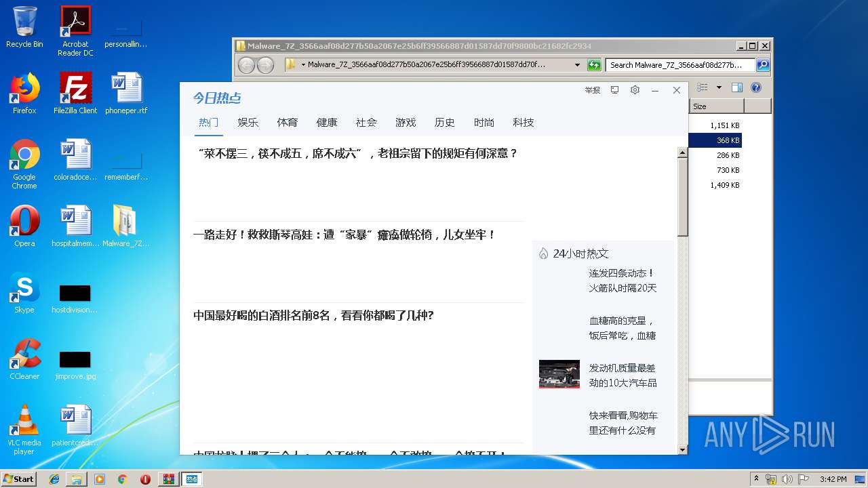Change view using Explorer views icon
This screenshot has height=488, width=868.
point(703,87)
